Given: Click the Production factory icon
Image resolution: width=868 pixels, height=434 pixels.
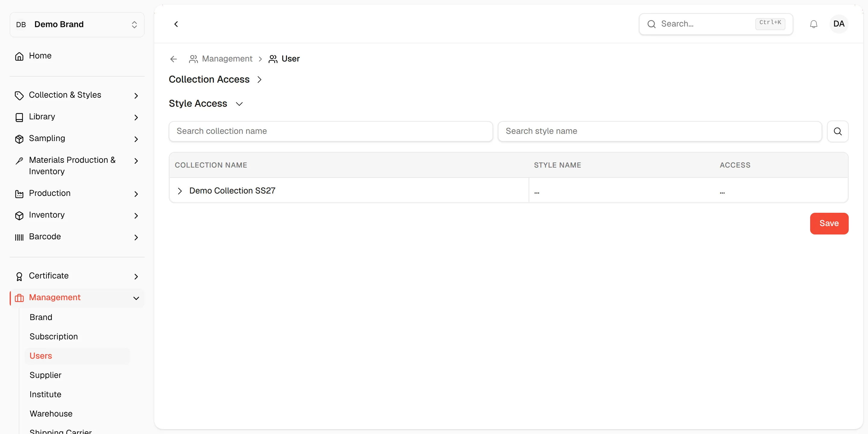Looking at the screenshot, I should (19, 194).
